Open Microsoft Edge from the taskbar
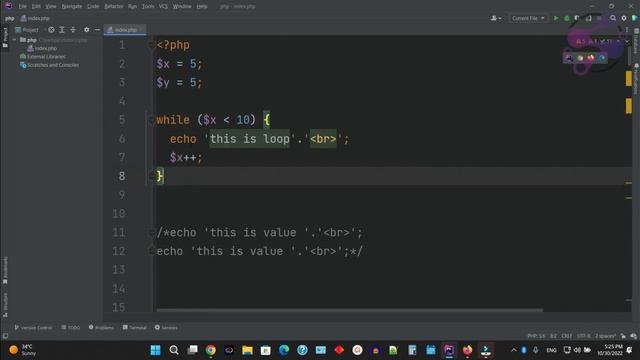The image size is (640, 360). [x=284, y=350]
